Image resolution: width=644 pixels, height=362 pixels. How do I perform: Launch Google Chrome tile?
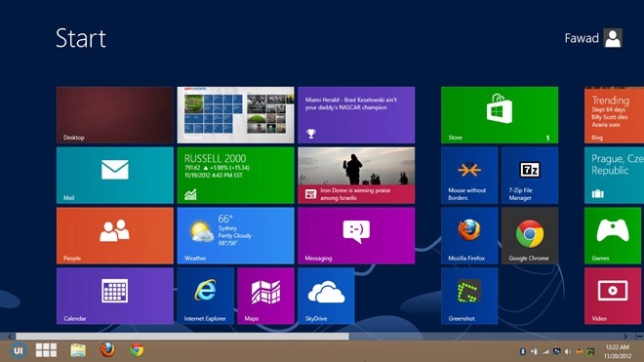click(530, 235)
